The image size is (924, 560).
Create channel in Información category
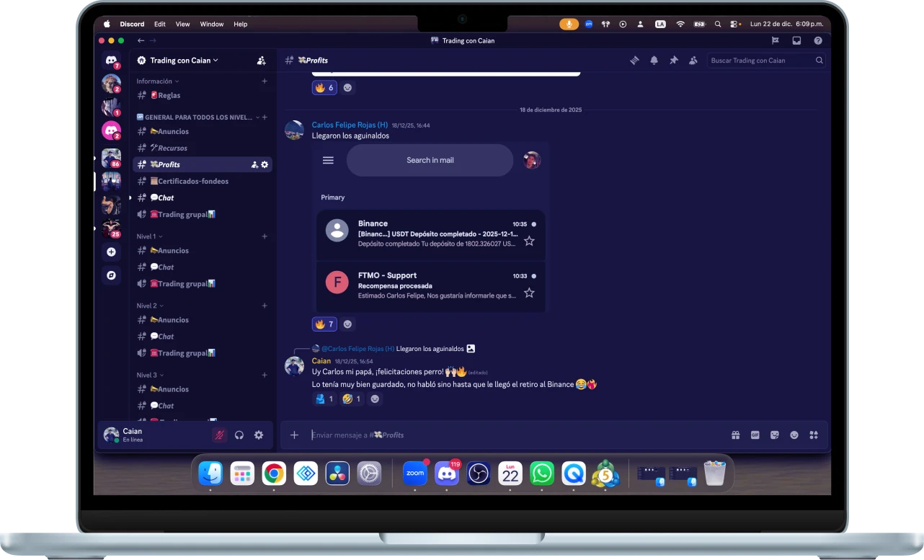point(265,81)
